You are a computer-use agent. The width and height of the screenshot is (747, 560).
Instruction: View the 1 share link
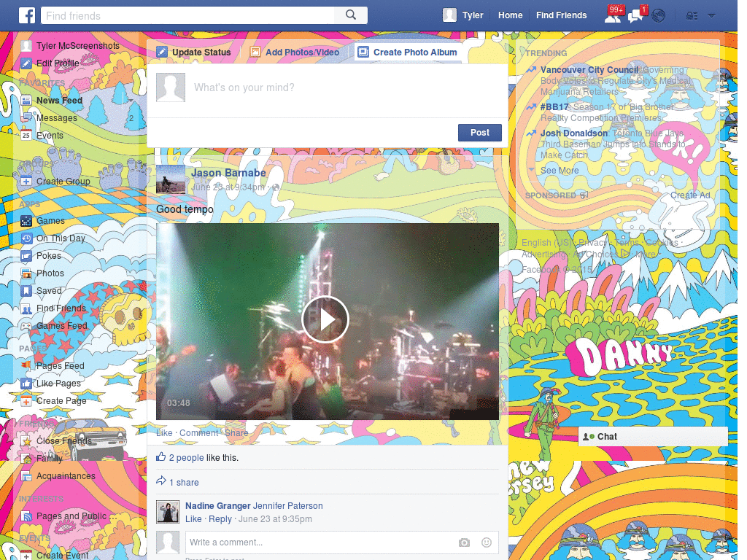point(184,483)
